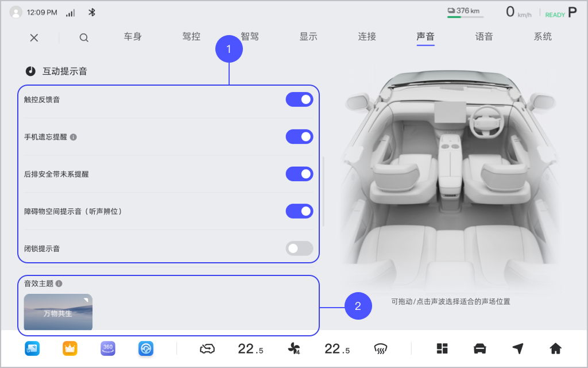
Task: Adjust right temperature 22.5 setting
Action: click(337, 349)
